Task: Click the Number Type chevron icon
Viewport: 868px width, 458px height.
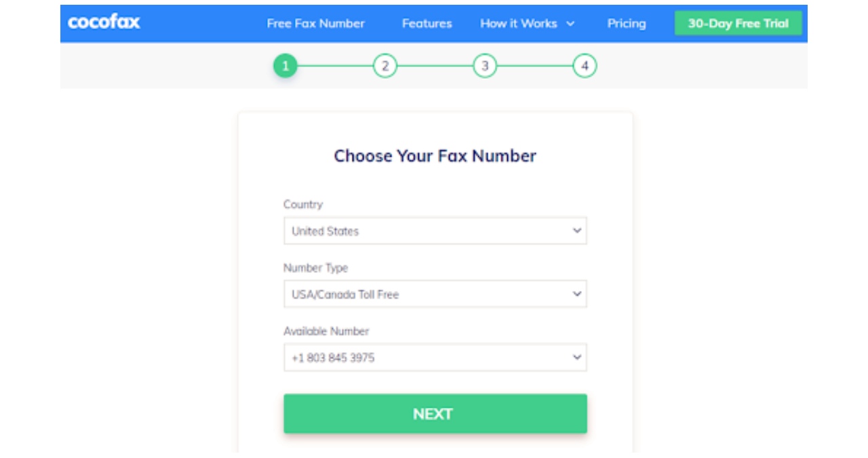Action: (577, 294)
